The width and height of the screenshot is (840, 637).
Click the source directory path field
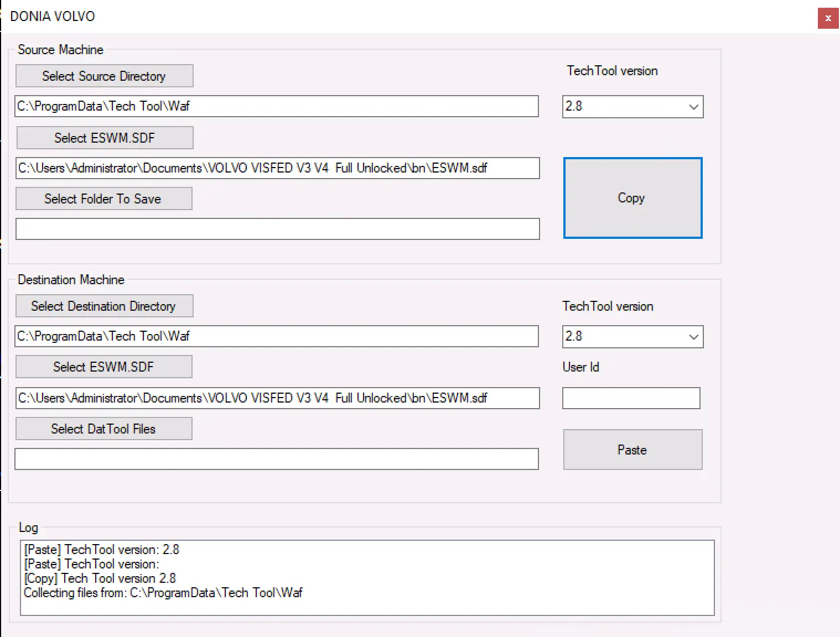(277, 106)
